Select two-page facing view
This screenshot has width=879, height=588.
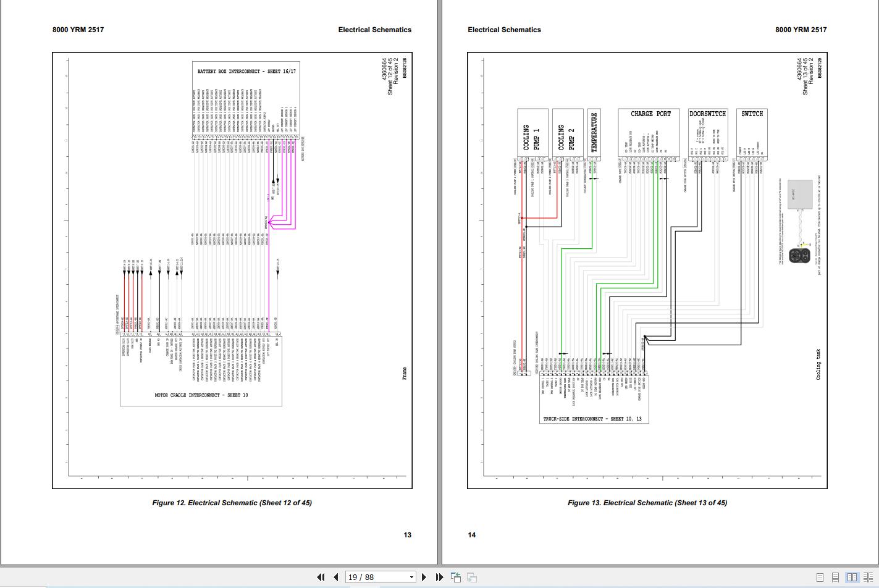tap(852, 577)
